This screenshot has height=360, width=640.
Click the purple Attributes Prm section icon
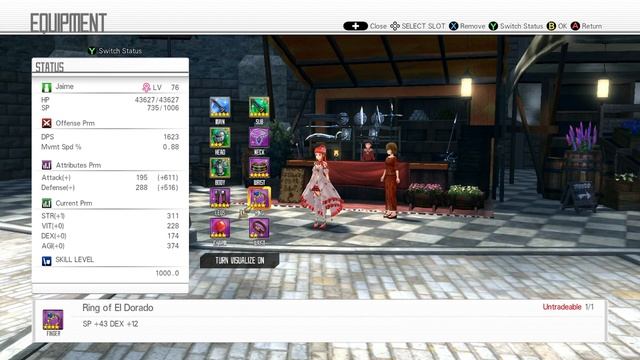47,165
